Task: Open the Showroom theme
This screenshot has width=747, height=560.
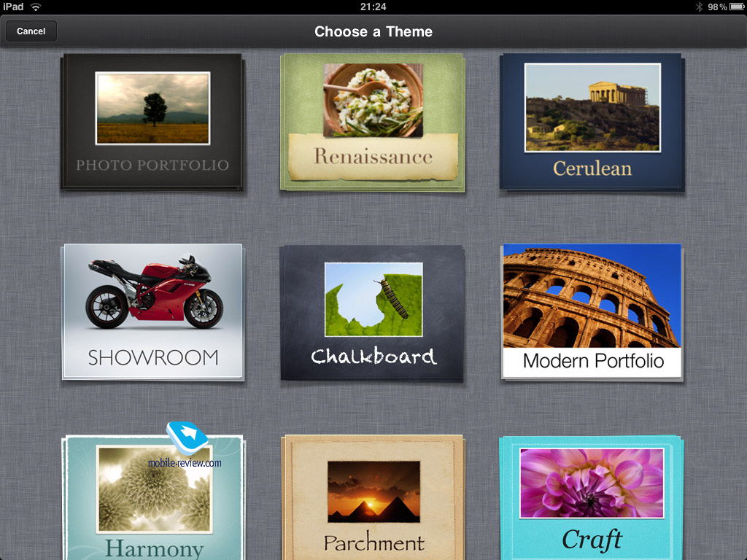Action: (152, 312)
